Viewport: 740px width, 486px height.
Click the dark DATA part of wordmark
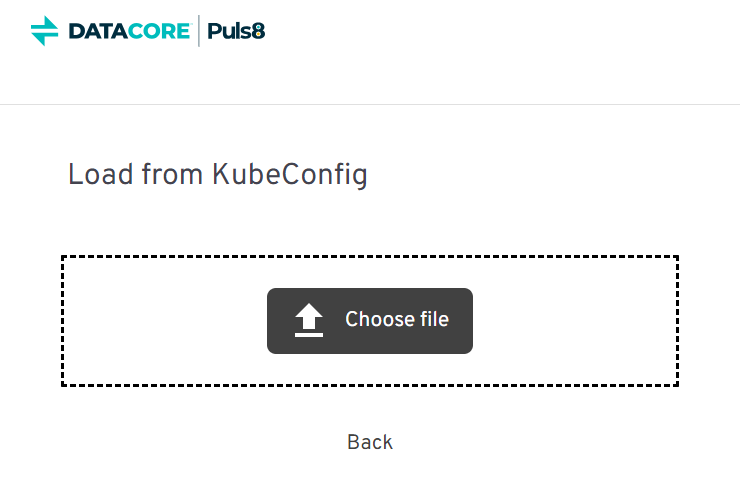(x=98, y=31)
